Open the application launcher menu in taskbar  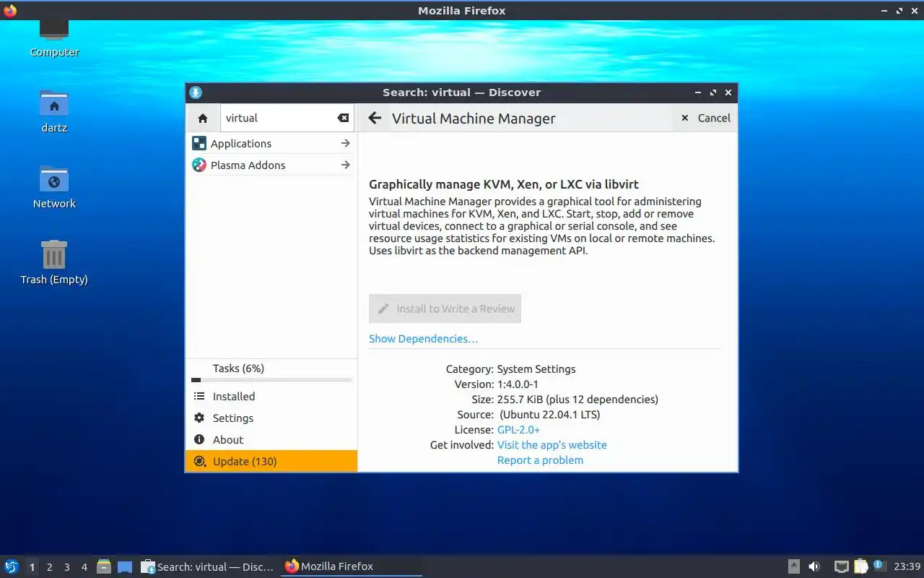pos(12,566)
